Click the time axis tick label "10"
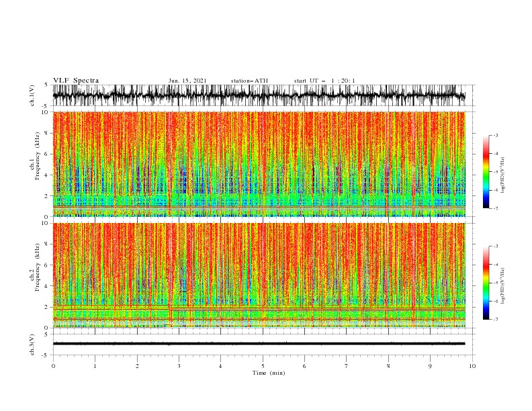This screenshot has height=411, width=532. (472, 366)
